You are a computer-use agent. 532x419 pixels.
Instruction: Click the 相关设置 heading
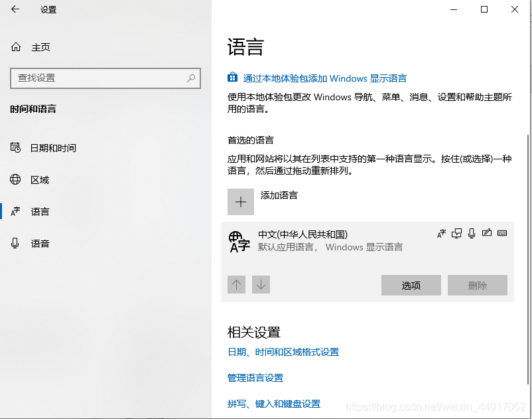[x=254, y=333]
